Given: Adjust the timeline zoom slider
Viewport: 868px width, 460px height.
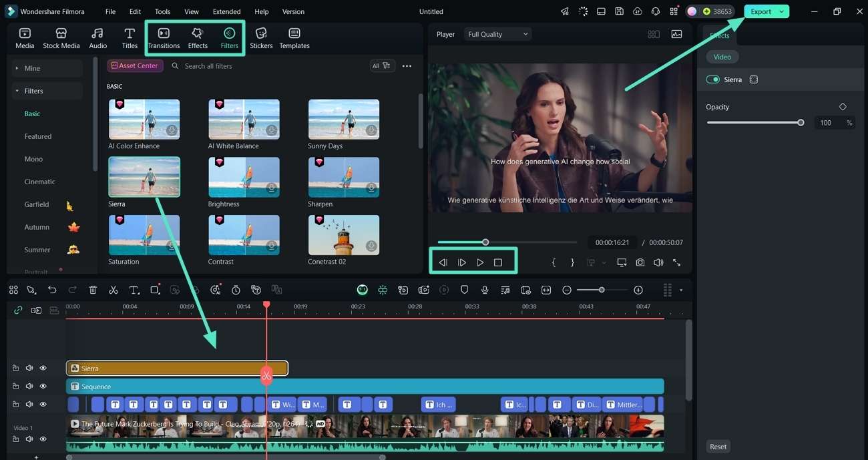Looking at the screenshot, I should 602,290.
